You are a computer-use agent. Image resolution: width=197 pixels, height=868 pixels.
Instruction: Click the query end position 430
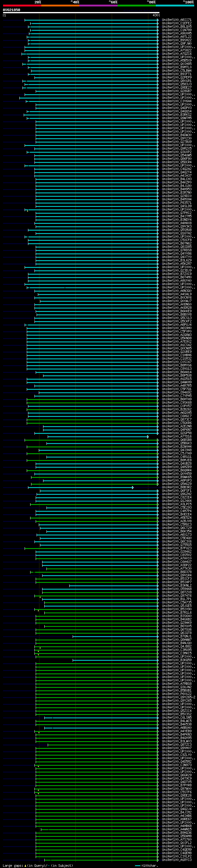tap(155, 15)
